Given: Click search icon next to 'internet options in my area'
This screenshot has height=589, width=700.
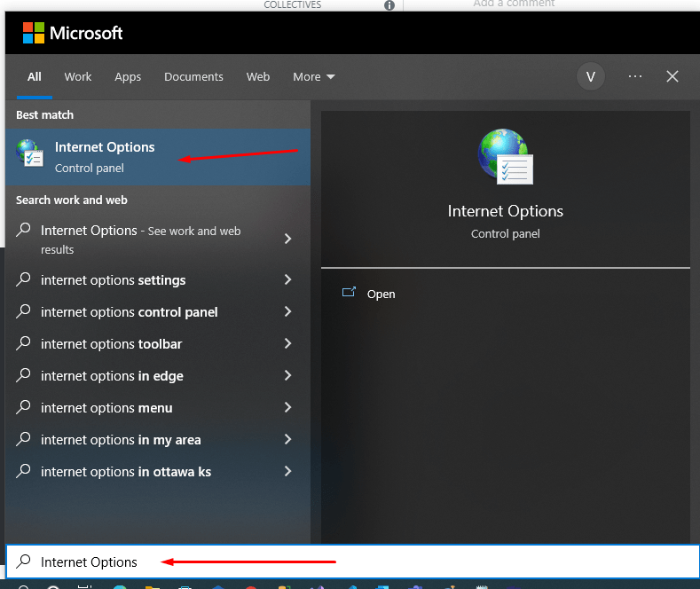Looking at the screenshot, I should point(23,439).
